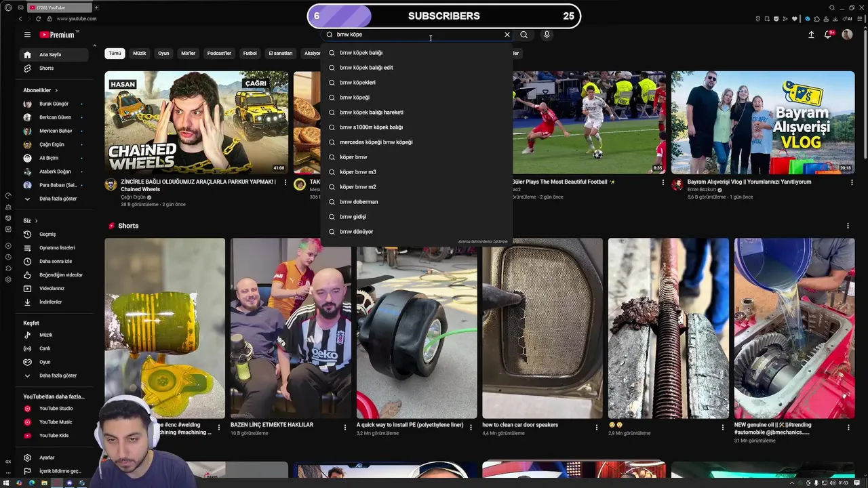Click the magnifier search submit button
Screen dimensions: 868x488
pos(524,35)
